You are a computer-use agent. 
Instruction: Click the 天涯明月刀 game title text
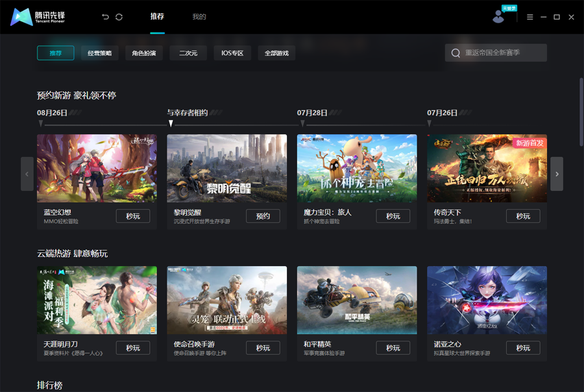click(x=61, y=344)
